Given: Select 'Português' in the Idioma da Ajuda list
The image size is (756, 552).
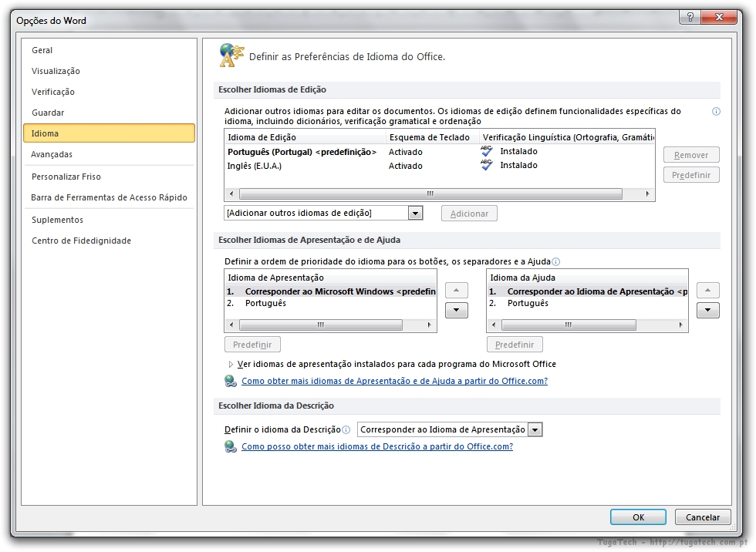Looking at the screenshot, I should (587, 303).
